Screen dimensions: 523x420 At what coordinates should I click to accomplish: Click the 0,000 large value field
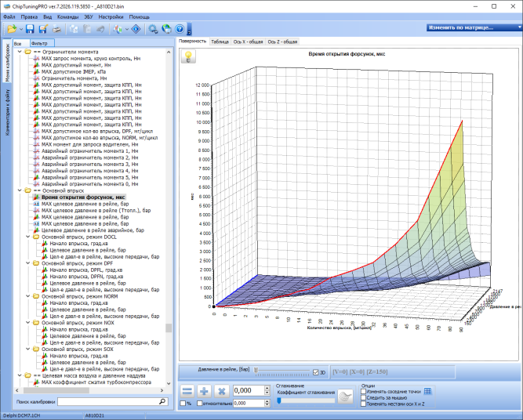248,391
